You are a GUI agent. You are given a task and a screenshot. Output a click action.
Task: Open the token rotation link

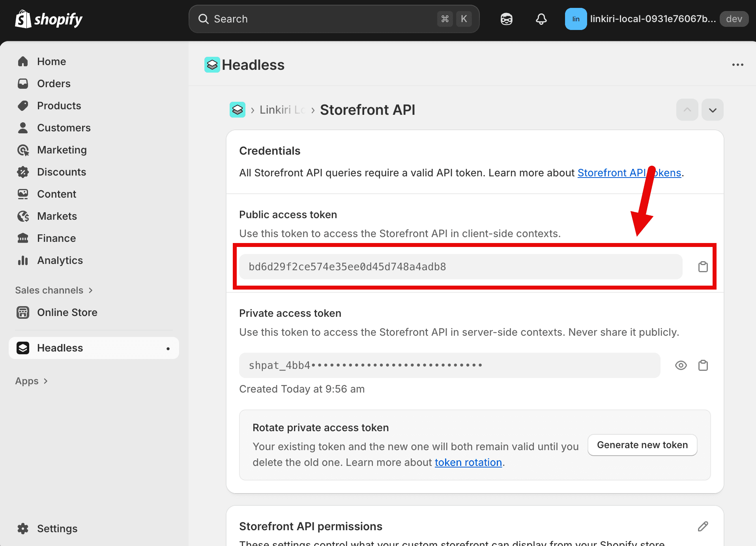[x=468, y=462]
